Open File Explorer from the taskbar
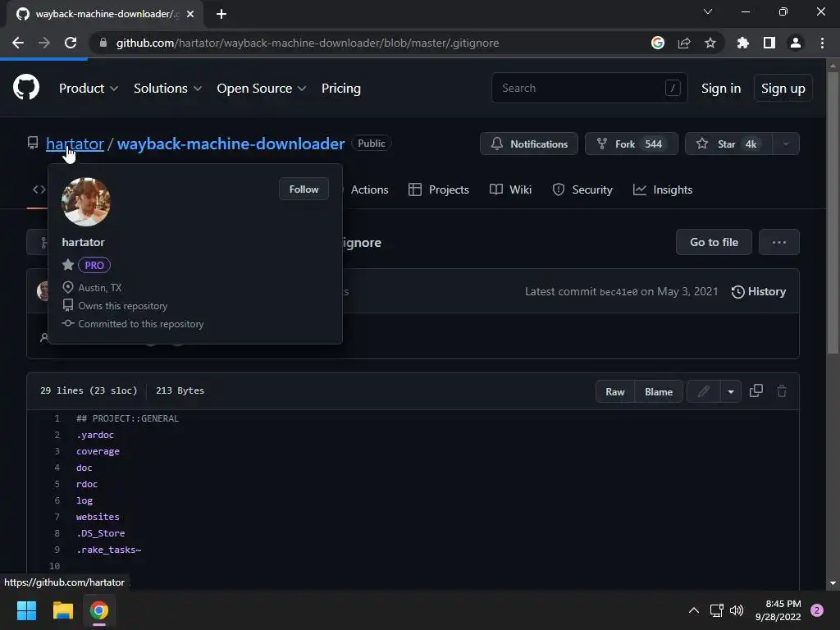The width and height of the screenshot is (840, 630). (x=62, y=610)
